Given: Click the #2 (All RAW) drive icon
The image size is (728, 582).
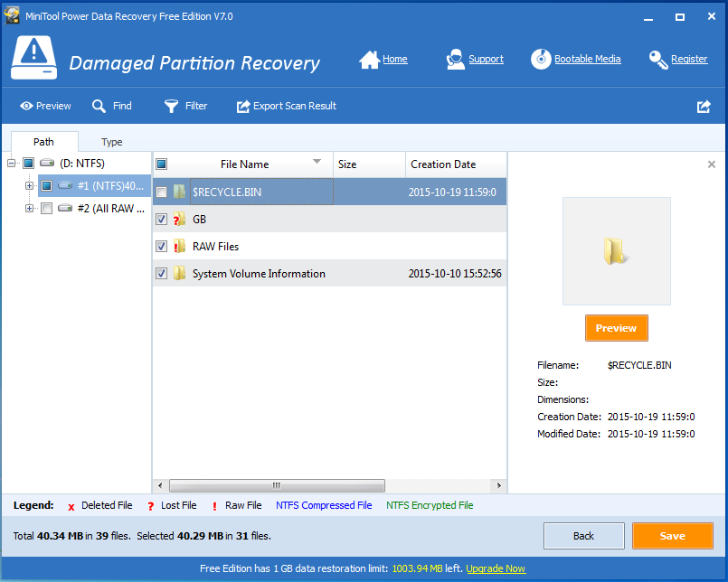Looking at the screenshot, I should pos(65,208).
